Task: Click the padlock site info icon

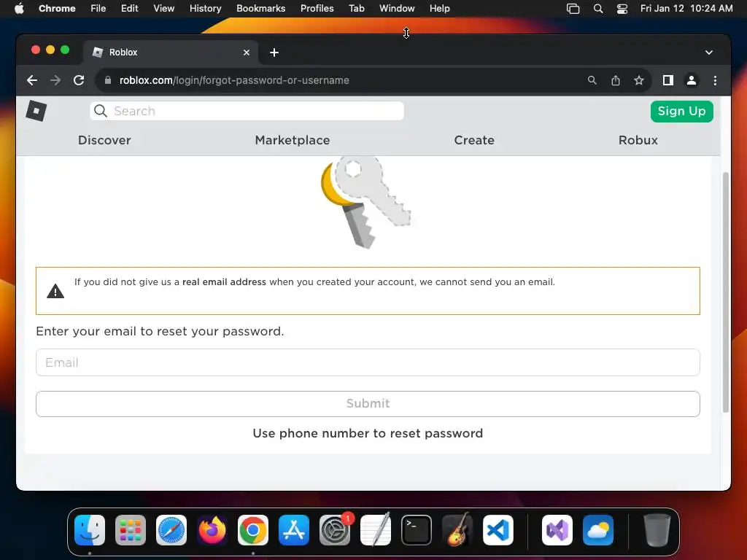Action: point(108,80)
